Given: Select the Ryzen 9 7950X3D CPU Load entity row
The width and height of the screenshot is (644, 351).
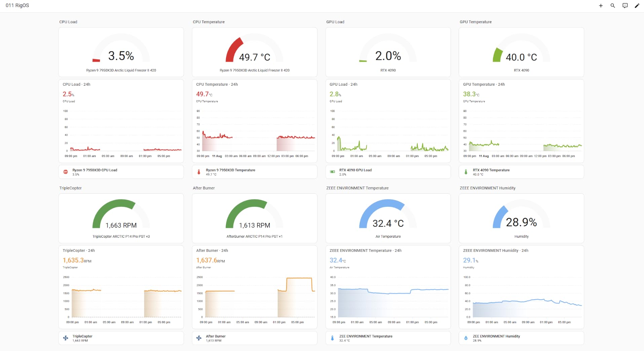Looking at the screenshot, I should 121,172.
